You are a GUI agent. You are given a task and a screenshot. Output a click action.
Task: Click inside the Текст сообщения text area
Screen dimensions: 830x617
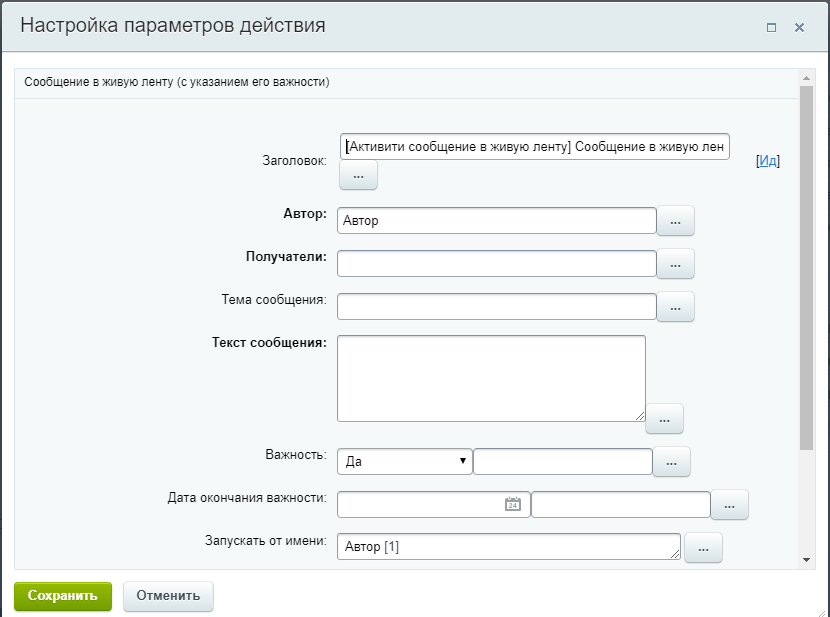491,378
